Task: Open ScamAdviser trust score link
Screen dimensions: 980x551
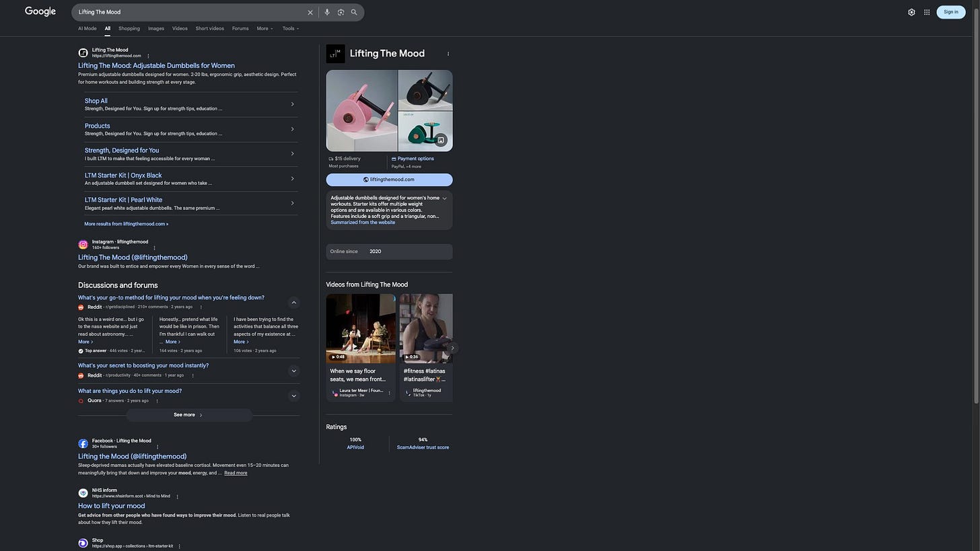Action: click(x=423, y=447)
